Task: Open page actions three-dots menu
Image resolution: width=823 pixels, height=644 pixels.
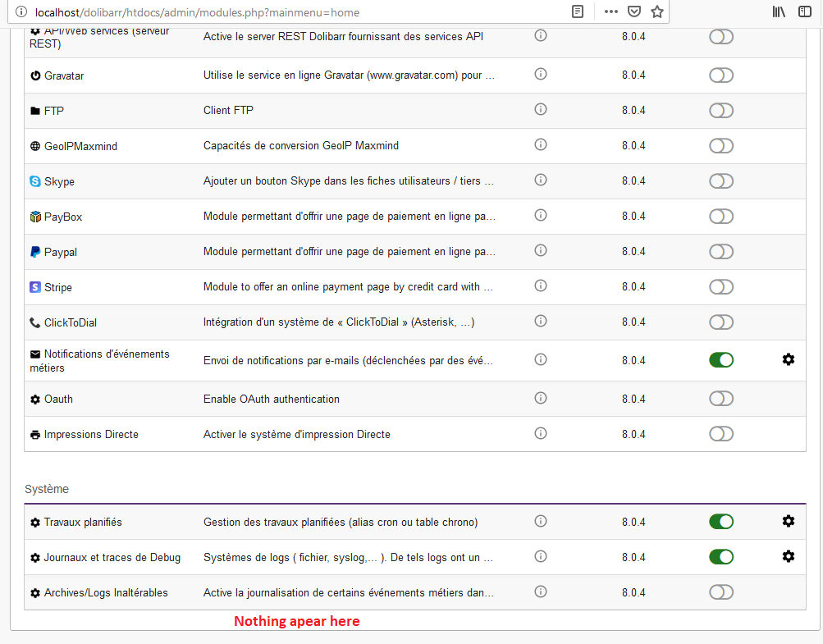Action: click(610, 12)
